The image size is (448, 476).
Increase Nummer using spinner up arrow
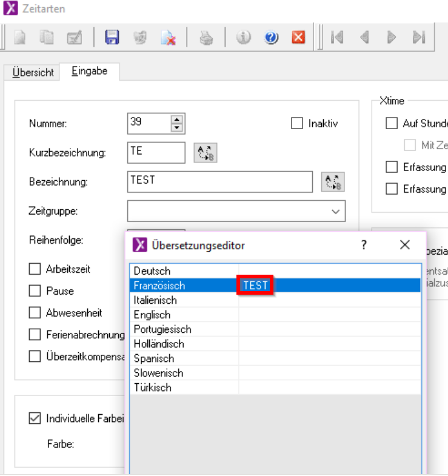[x=177, y=119]
